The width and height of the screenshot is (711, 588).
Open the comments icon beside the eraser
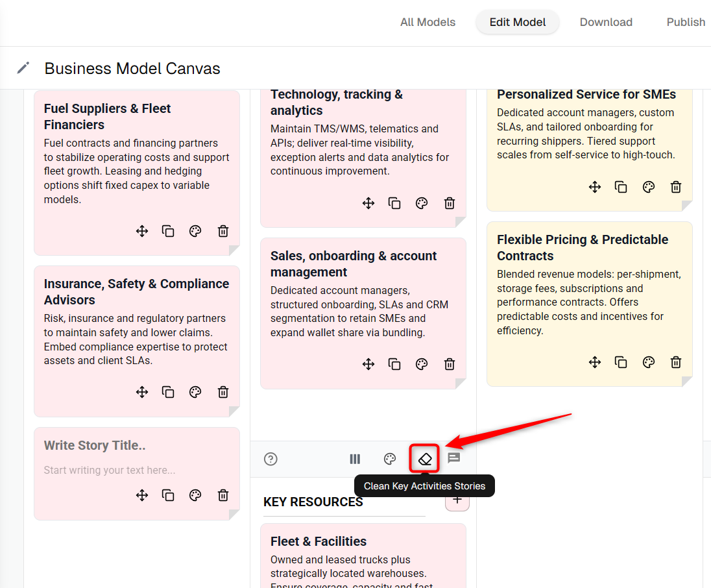tap(454, 458)
